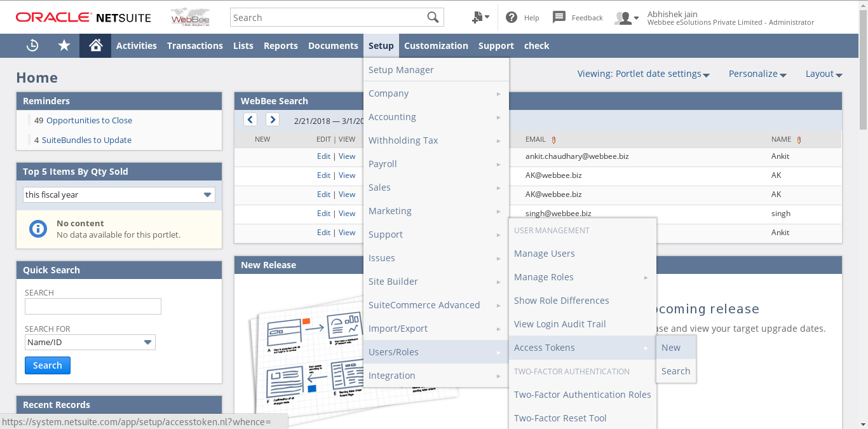Screen dimensions: 868x429
Task: Click the previous date arrow in WebBee Search
Action: (x=250, y=119)
